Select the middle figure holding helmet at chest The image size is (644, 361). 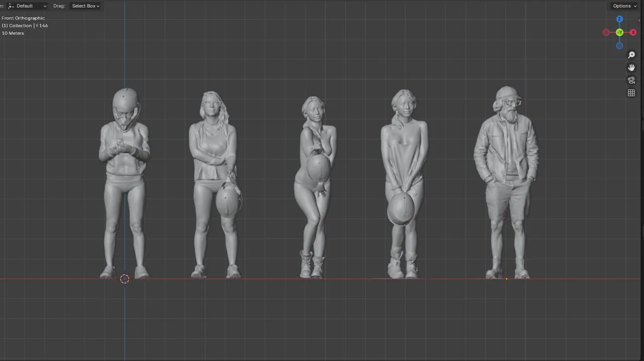pyautogui.click(x=315, y=187)
